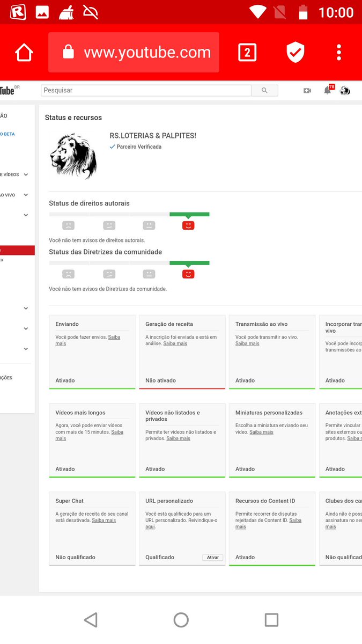Screen dimensions: 362x644
Task: Click the Geração de receita card title
Action: 169,324
